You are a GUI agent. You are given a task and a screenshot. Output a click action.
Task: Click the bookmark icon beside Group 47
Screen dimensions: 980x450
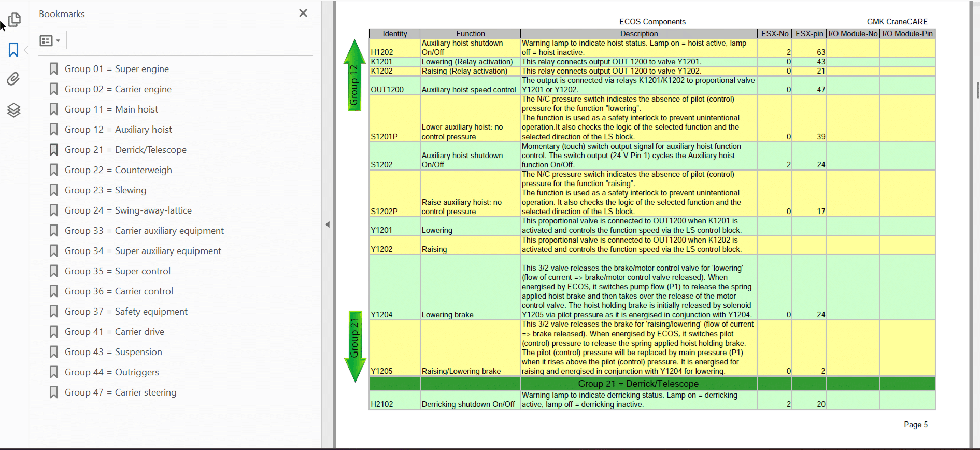tap(53, 392)
